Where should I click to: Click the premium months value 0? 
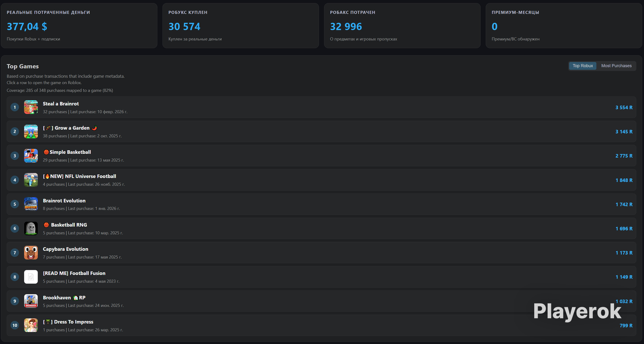click(x=495, y=26)
